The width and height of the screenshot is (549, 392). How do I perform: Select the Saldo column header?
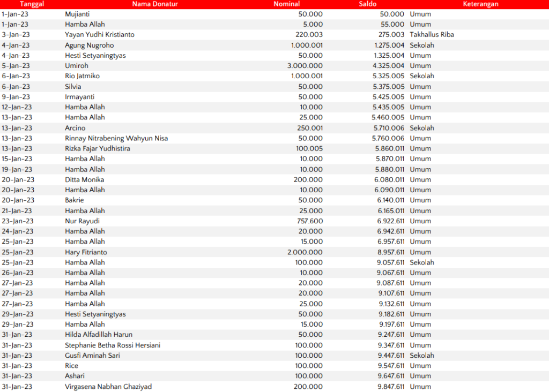tap(368, 4)
